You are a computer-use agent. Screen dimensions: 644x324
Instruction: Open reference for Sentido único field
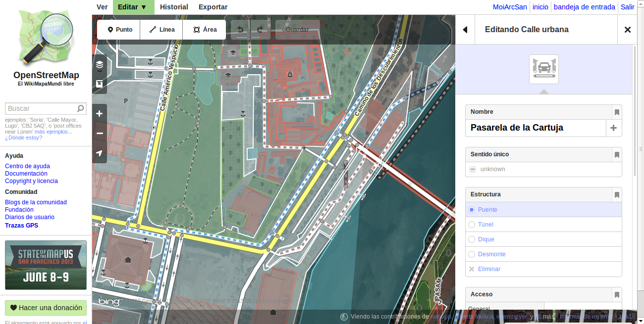click(x=617, y=155)
